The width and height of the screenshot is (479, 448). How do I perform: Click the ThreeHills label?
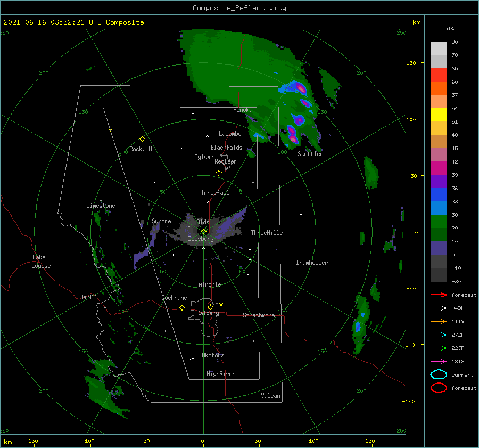coord(267,233)
